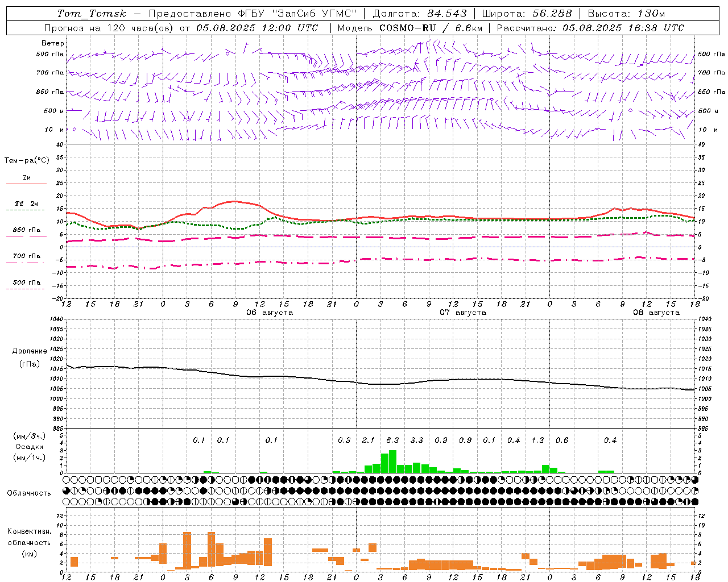Click the 0.3 precipitation total
728x582 pixels.
pyautogui.click(x=344, y=440)
